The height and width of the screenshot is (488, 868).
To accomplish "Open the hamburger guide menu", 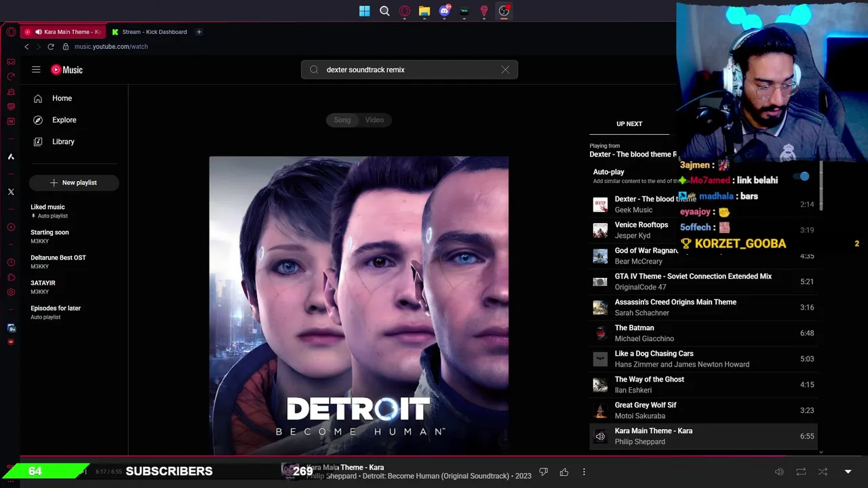I will 36,69.
